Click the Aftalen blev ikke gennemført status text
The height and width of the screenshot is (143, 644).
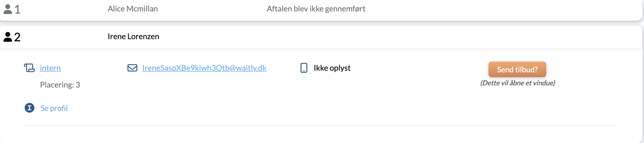316,9
